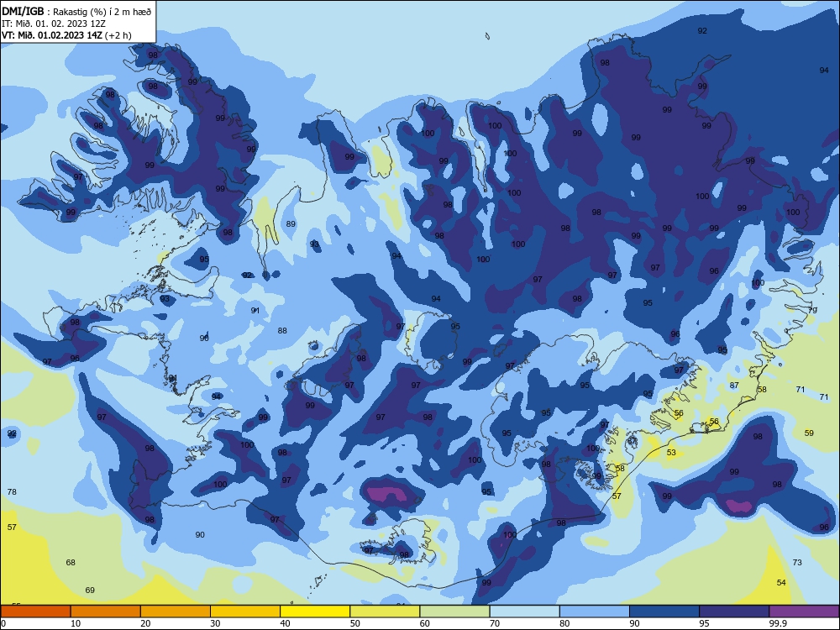Image resolution: width=840 pixels, height=630 pixels.
Task: Click the humidity value '88' on the map
Action: 282,330
